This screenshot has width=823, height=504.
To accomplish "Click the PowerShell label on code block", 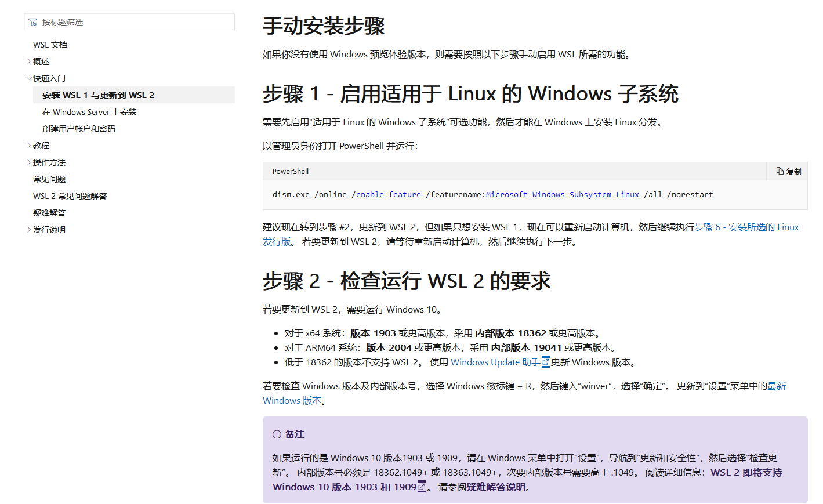I will click(x=291, y=172).
